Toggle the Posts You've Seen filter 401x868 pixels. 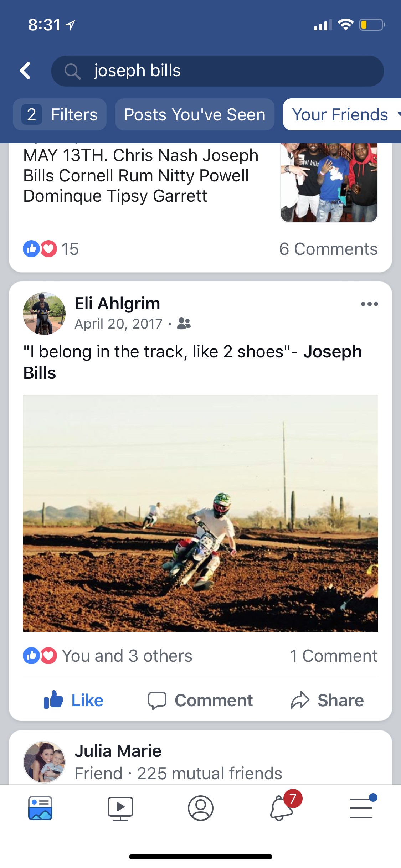coord(195,114)
